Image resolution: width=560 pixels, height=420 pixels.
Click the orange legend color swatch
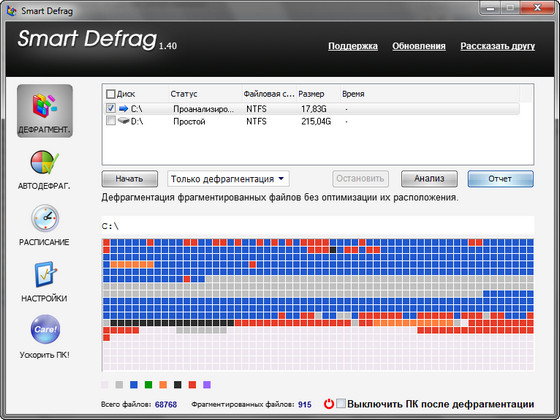[163, 385]
